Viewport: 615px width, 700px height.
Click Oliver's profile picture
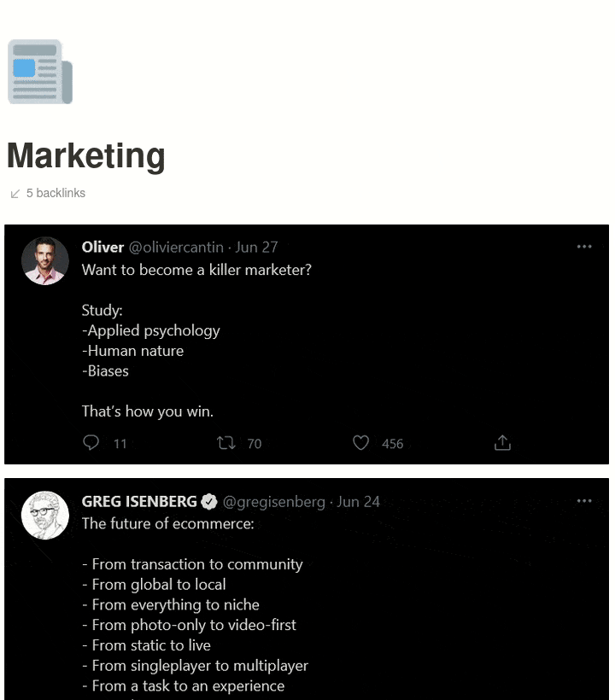[44, 260]
